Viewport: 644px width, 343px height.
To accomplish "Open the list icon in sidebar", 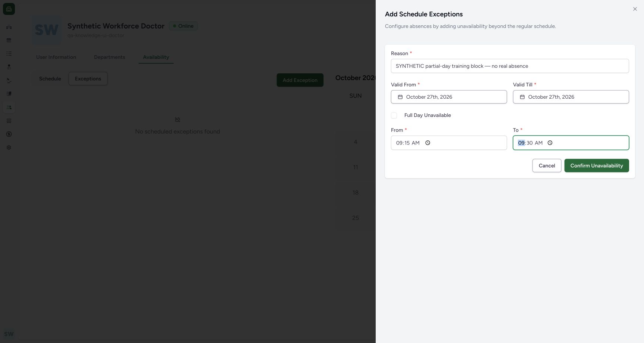I will click(9, 54).
